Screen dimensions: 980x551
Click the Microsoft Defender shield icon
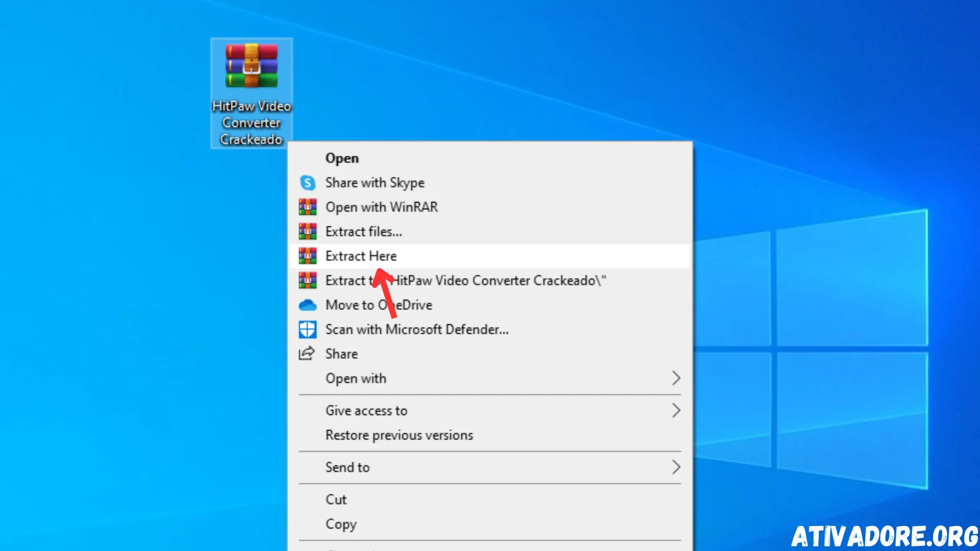307,330
